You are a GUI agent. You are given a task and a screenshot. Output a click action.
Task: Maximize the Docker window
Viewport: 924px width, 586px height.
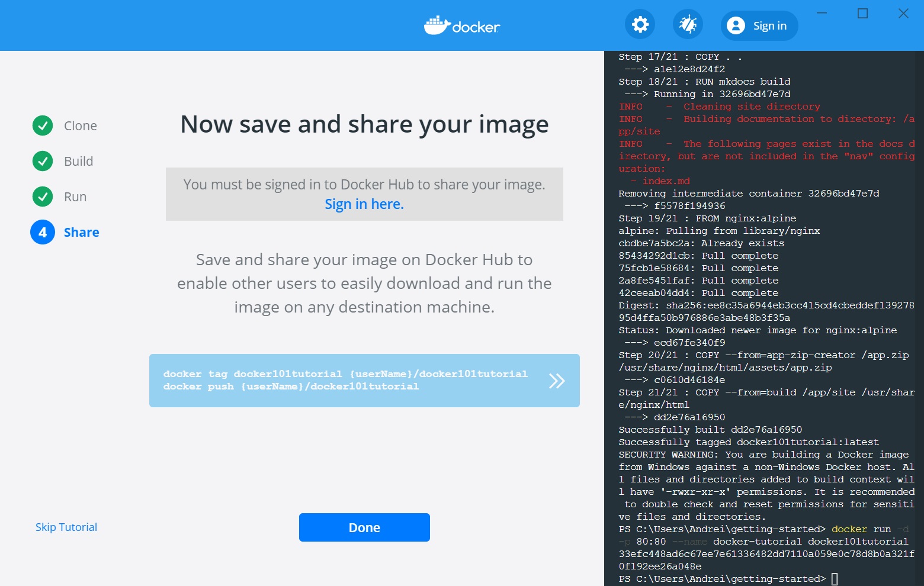coord(862,13)
